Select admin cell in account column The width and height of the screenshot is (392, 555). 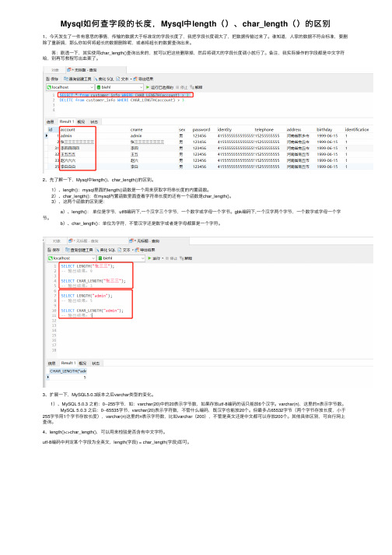(66, 135)
